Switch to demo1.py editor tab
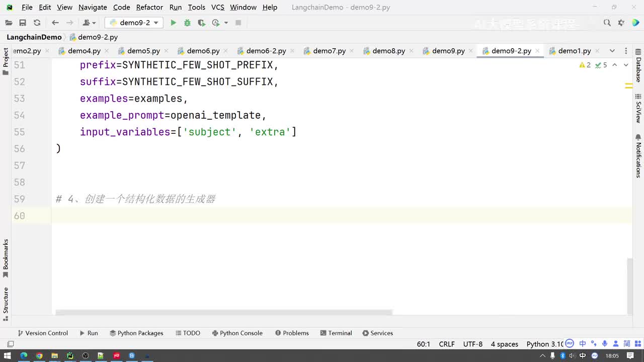 [575, 51]
